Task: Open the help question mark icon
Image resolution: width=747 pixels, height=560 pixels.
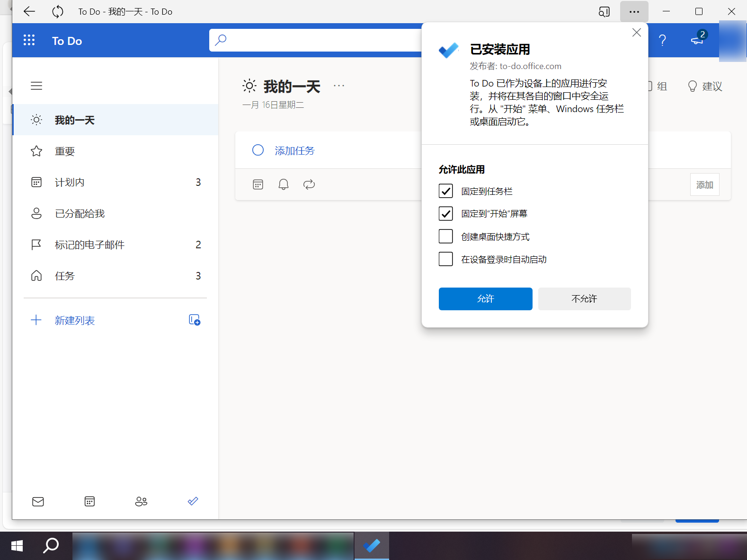Action: point(662,41)
